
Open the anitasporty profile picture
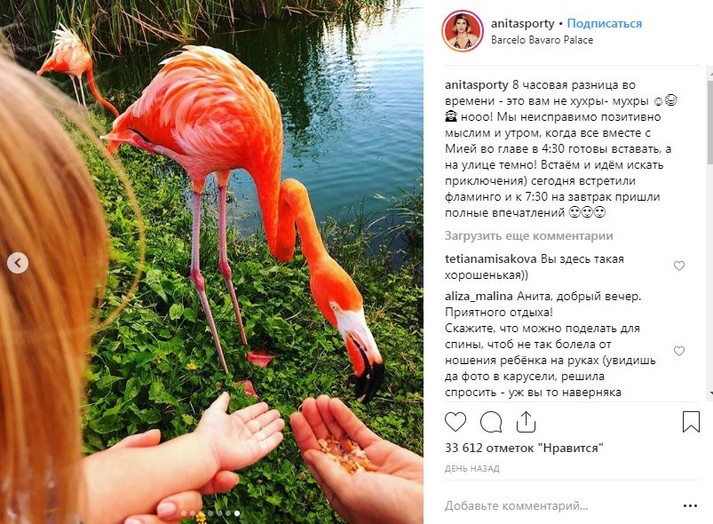pos(462,31)
